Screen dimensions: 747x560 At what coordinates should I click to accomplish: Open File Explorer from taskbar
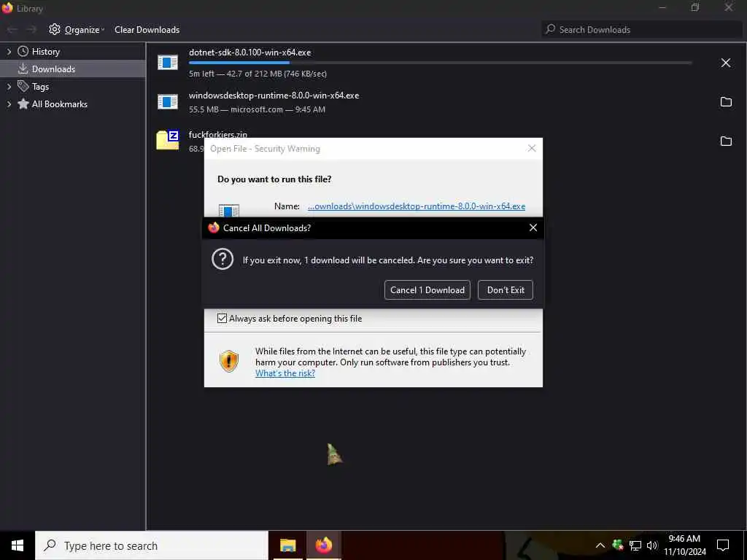click(287, 545)
